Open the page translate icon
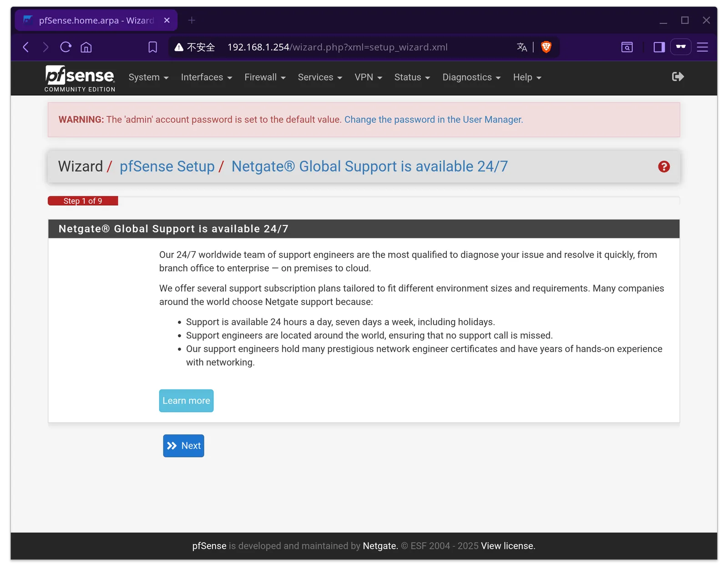 click(x=522, y=47)
